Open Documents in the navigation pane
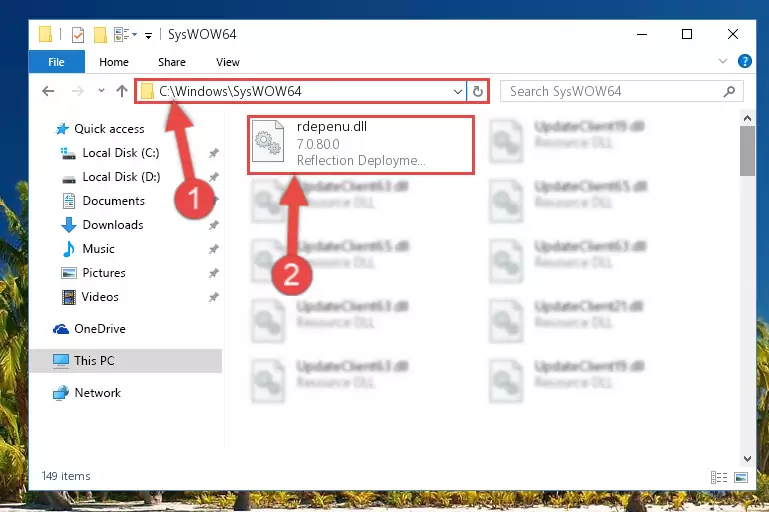This screenshot has width=769, height=512. pyautogui.click(x=114, y=201)
